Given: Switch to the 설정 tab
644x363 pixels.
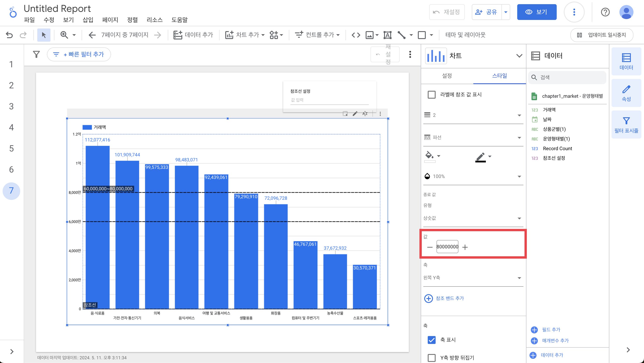Looking at the screenshot, I should (x=447, y=76).
